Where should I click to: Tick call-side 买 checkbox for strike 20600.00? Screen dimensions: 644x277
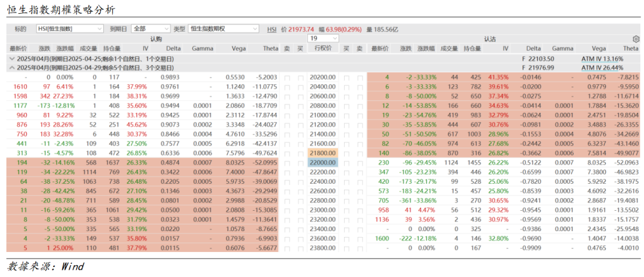point(301,96)
